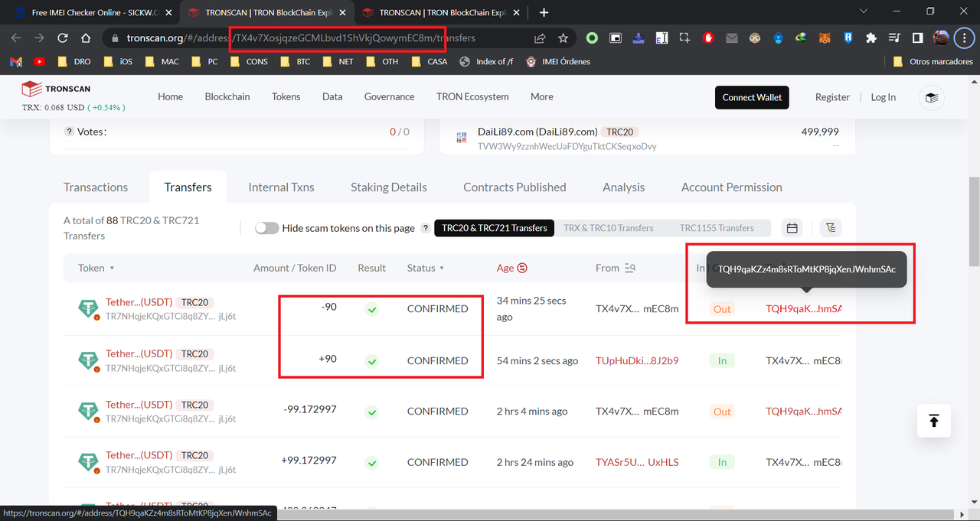The image size is (980, 521).
Task: Open the TUpHuDki...8J2b9 sender address
Action: coord(637,360)
